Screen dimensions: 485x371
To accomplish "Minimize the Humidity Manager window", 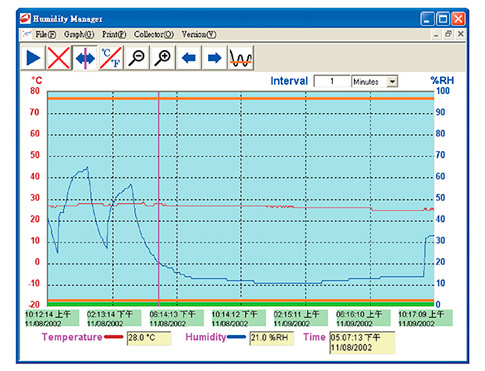I will click(x=427, y=19).
